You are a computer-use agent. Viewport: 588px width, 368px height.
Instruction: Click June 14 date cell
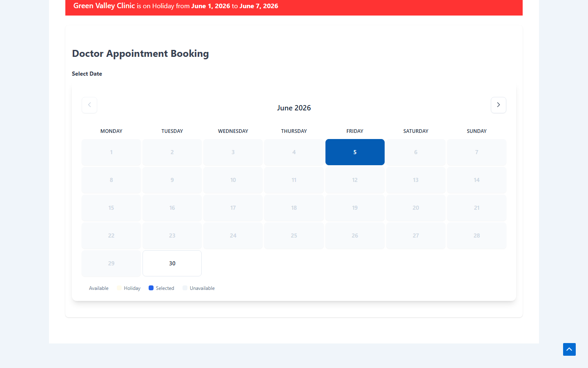(477, 180)
